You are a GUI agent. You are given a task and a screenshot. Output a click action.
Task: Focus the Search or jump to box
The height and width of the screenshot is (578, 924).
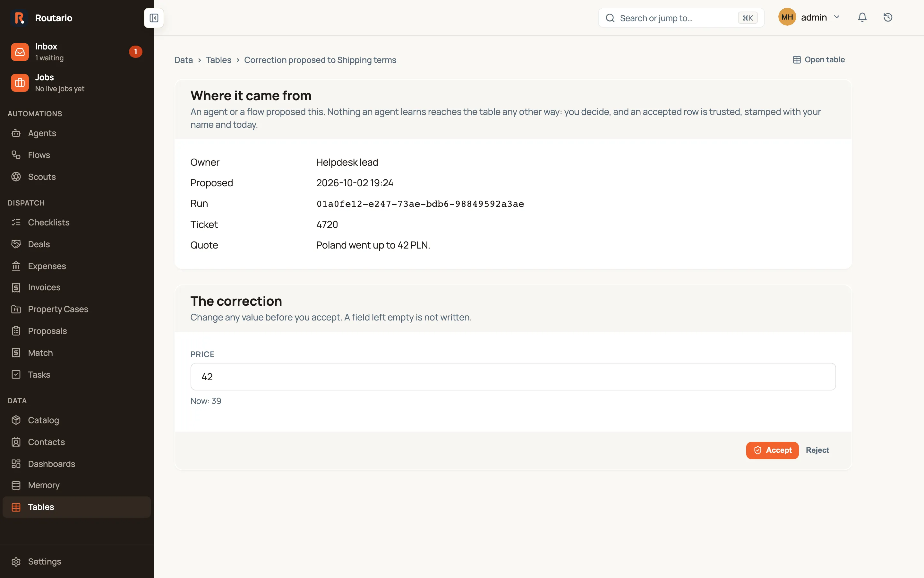(x=681, y=18)
